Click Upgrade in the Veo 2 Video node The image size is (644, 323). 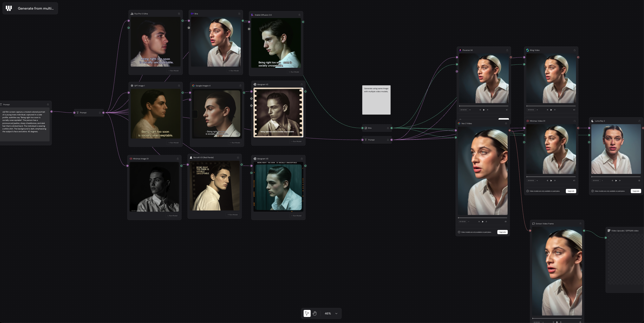[x=502, y=232]
